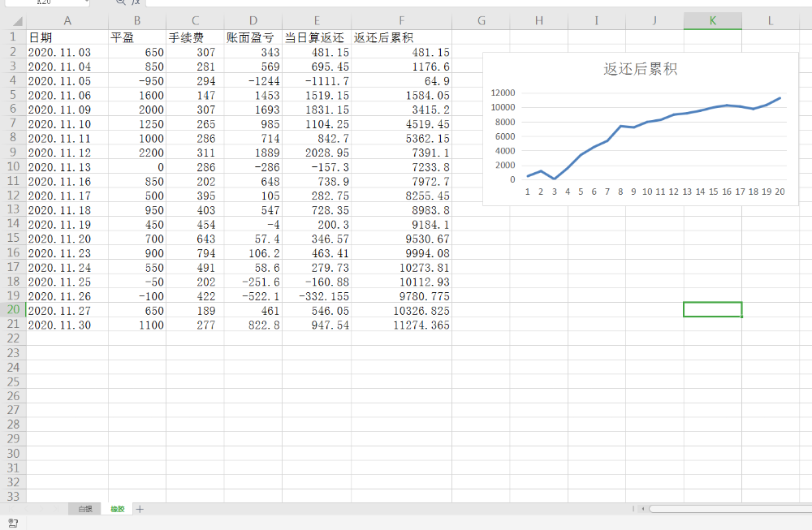Select column B header
This screenshot has height=530, width=812.
point(137,21)
